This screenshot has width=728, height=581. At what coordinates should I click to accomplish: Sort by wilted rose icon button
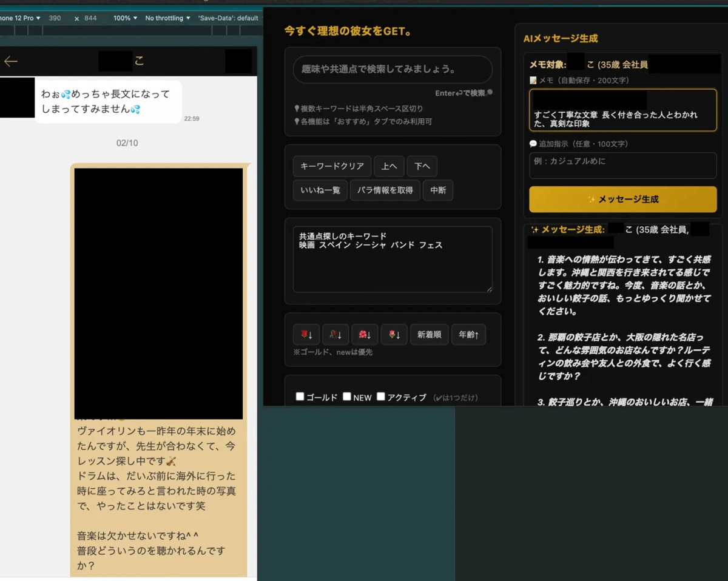[335, 334]
